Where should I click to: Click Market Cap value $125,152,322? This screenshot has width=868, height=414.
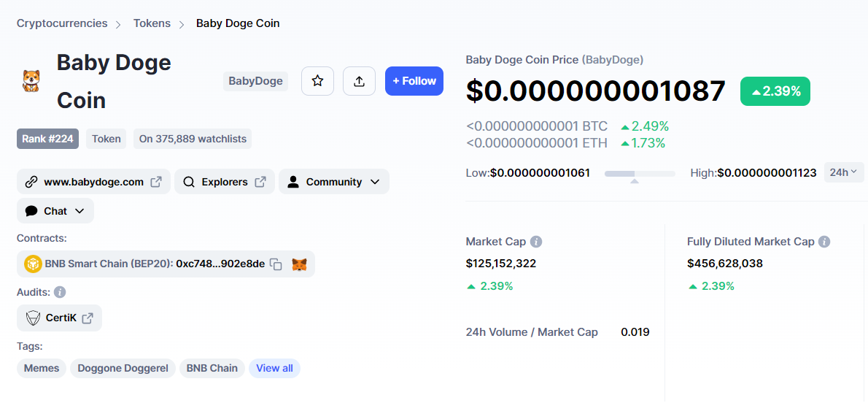[x=501, y=264]
